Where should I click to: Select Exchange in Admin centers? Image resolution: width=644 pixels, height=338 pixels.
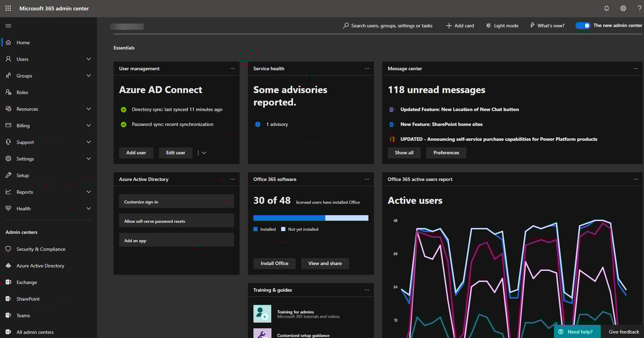click(26, 282)
